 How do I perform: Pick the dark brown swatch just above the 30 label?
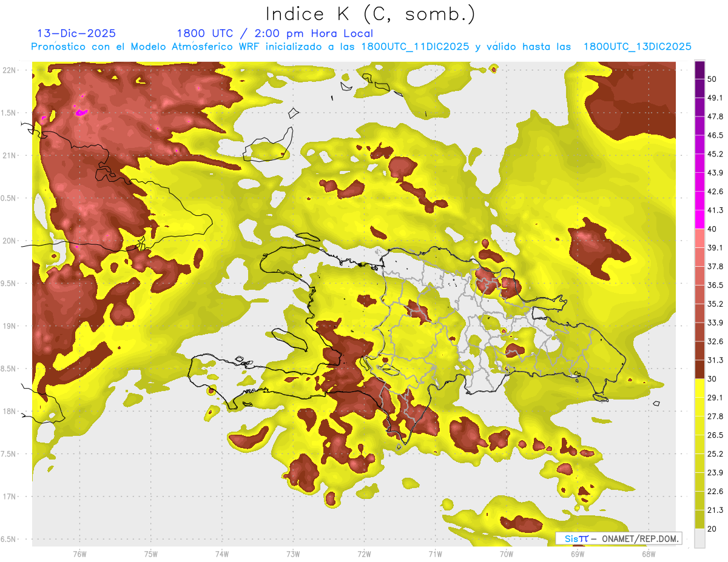699,369
